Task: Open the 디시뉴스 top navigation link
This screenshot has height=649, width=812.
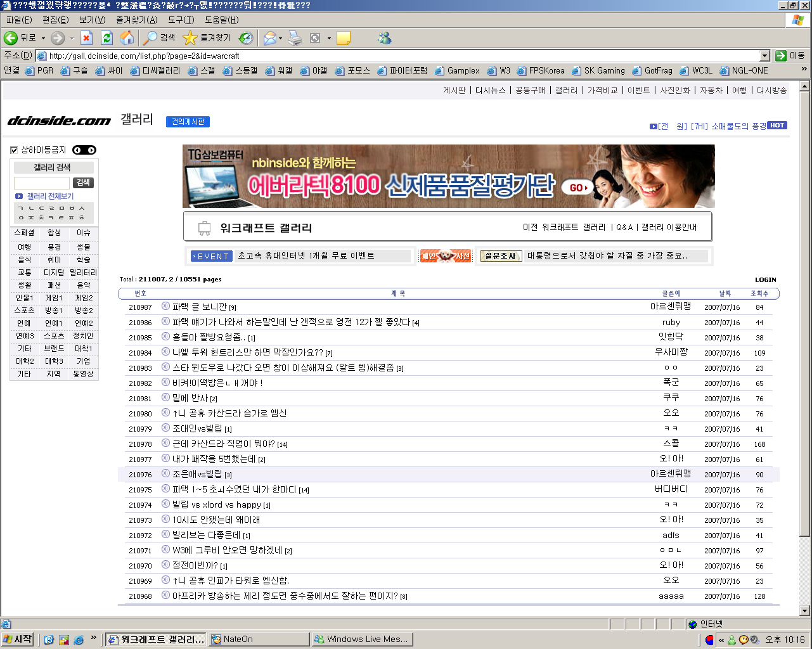Action: pos(491,91)
